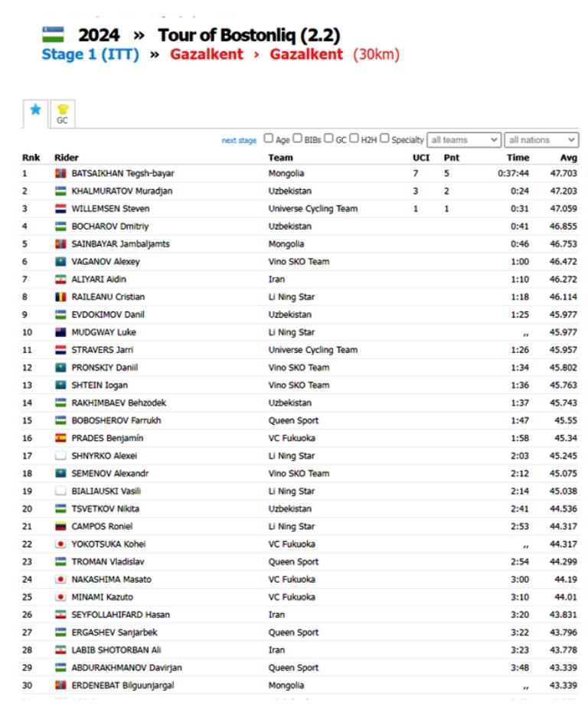Click New Zealand flag beside MUDGWAY Luke
The image size is (588, 715).
pyautogui.click(x=60, y=332)
